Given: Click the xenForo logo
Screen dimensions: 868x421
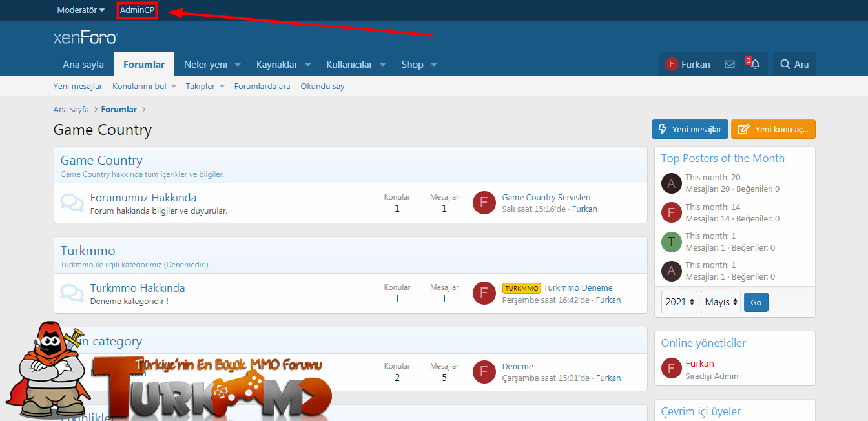Looking at the screenshot, I should tap(85, 38).
